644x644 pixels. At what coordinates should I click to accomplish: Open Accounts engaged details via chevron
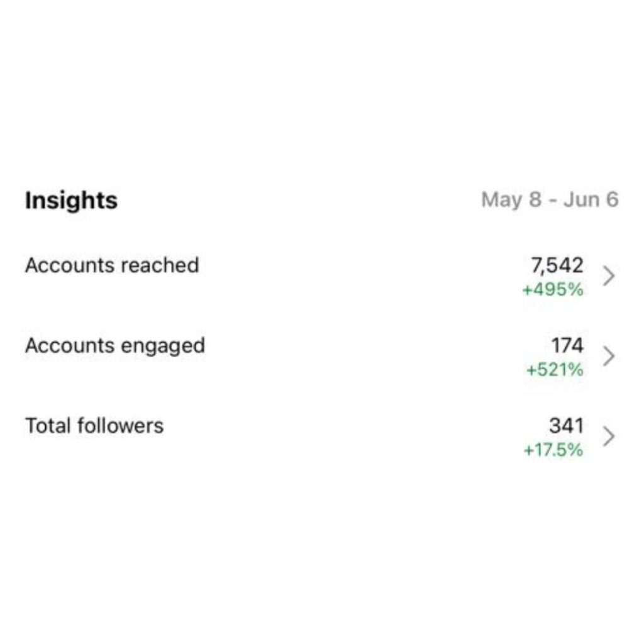[x=608, y=356]
